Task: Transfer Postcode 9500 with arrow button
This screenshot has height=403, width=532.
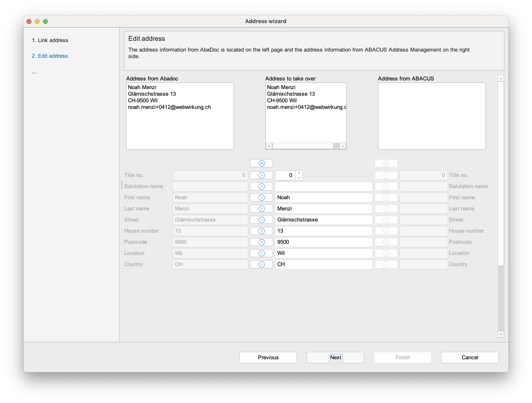Action: pos(261,242)
